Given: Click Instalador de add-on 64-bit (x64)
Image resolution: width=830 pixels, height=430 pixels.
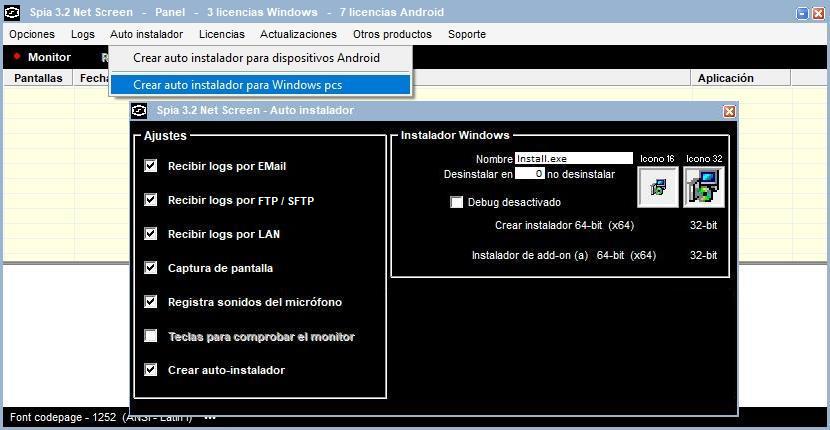Looking at the screenshot, I should coord(564,255).
